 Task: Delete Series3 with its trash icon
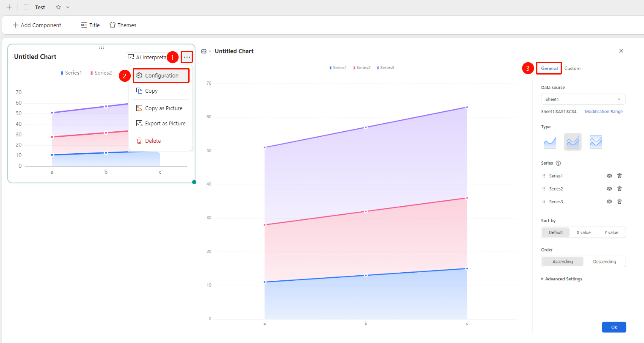point(619,202)
